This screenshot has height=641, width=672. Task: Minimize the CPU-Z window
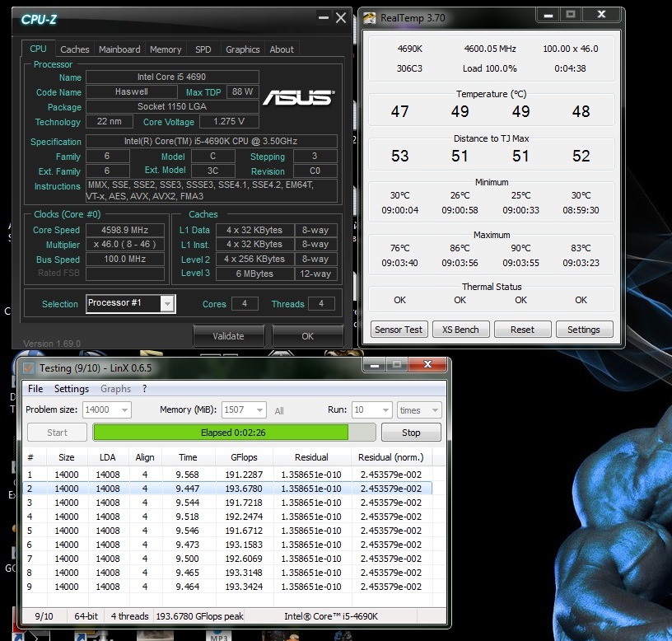pos(324,17)
